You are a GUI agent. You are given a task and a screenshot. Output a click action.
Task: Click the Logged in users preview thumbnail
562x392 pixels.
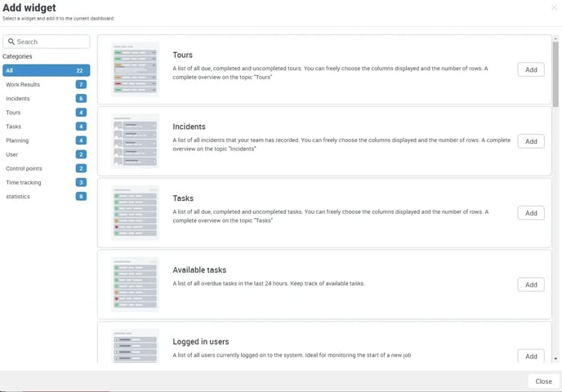[x=135, y=345]
